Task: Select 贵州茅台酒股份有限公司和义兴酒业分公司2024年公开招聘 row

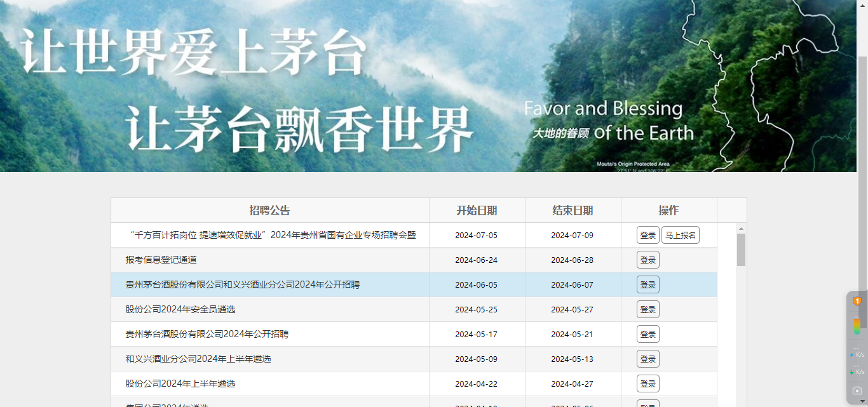Action: pyautogui.click(x=414, y=284)
